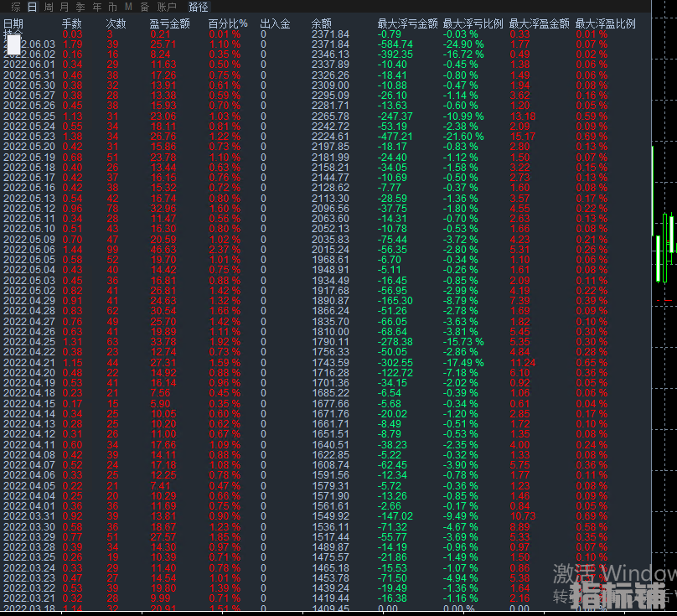The image size is (677, 616).
Task: Sort by 最大浮亏金额 column header
Action: tap(408, 24)
